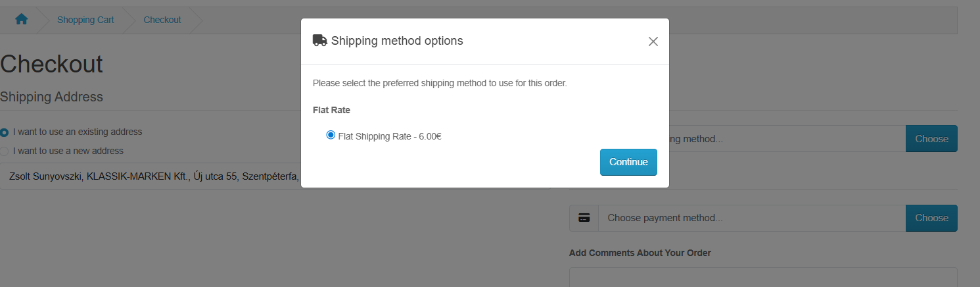Close the Shipping method options dialog

coord(653,41)
